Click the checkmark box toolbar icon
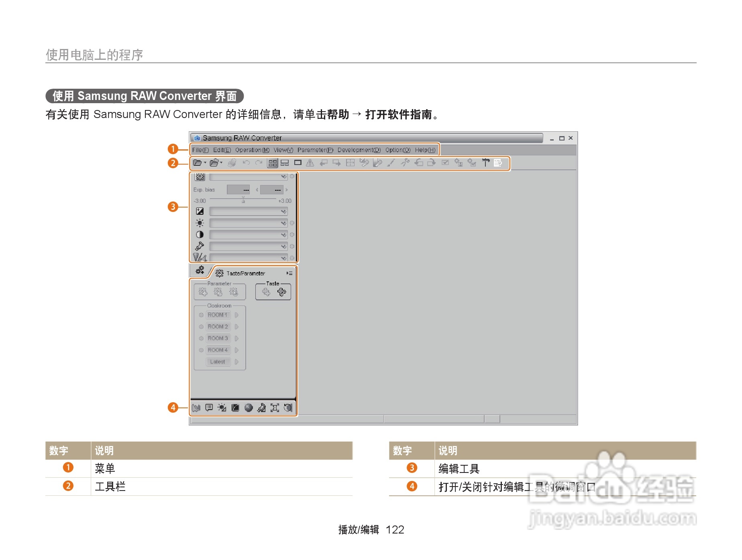The height and width of the screenshot is (560, 742). coord(445,163)
